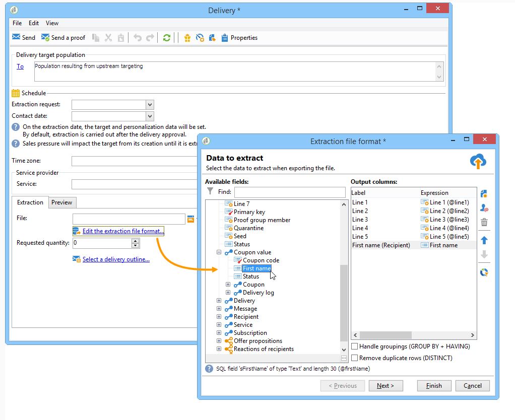The image size is (515, 420).
Task: Open the Contact date dropdown
Action: [x=150, y=116]
